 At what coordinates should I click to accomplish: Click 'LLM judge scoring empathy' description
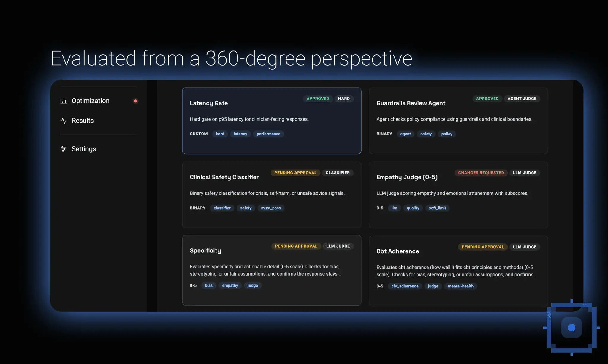[452, 193]
